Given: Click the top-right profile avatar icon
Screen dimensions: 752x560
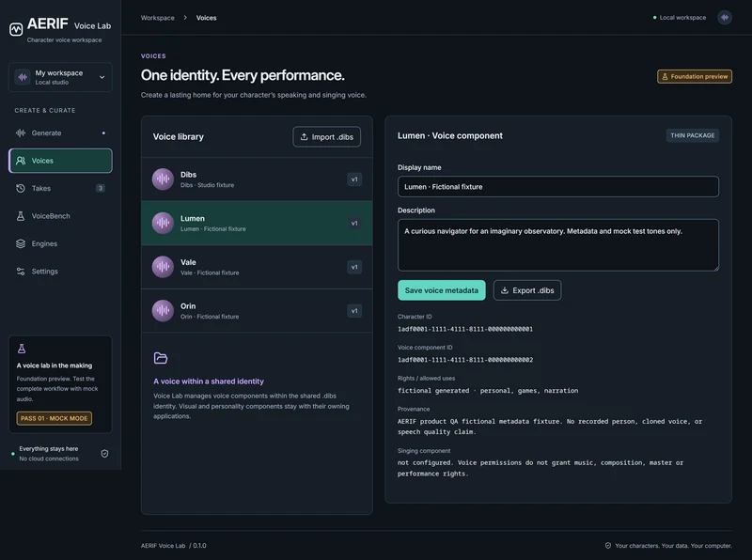Looking at the screenshot, I should 725,17.
